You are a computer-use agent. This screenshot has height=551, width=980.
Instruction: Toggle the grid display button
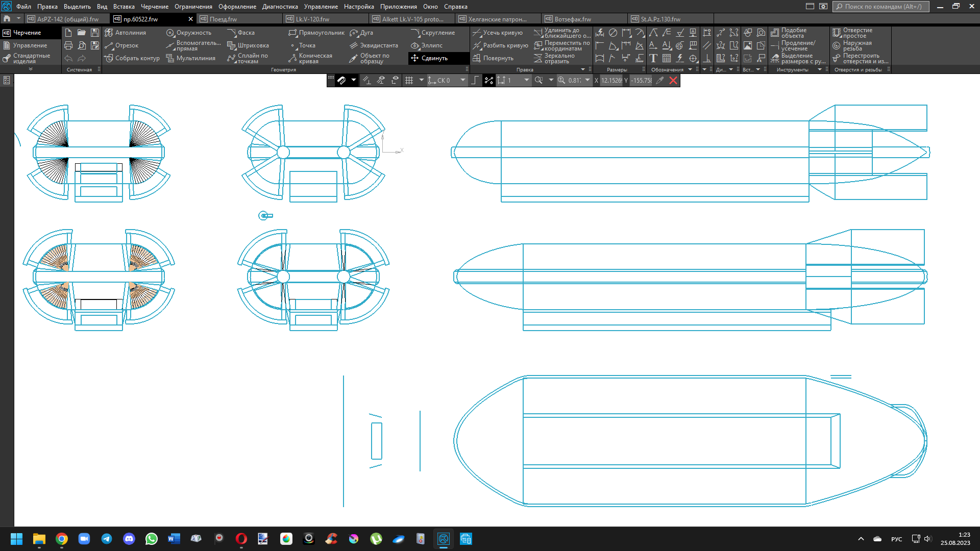tap(409, 80)
